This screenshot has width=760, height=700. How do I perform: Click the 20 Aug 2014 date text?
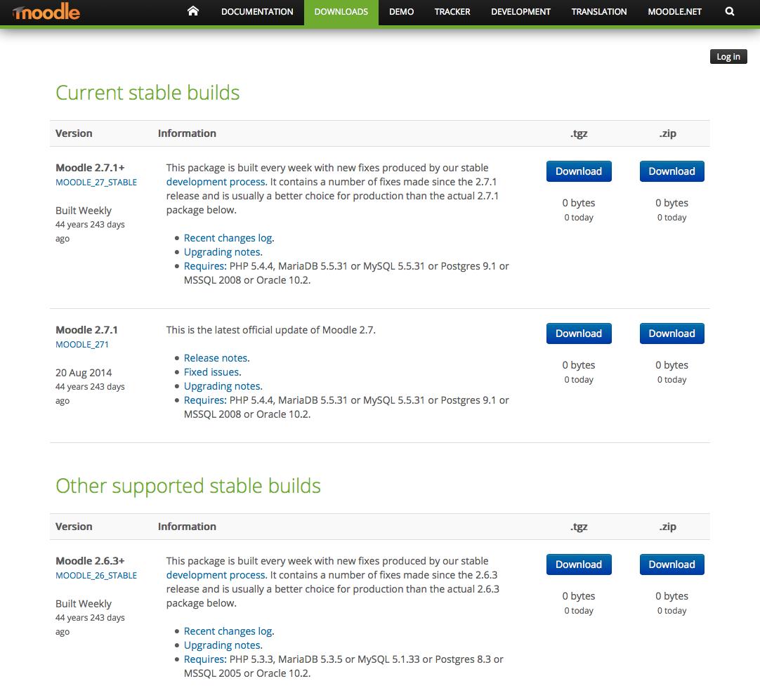[x=84, y=373]
